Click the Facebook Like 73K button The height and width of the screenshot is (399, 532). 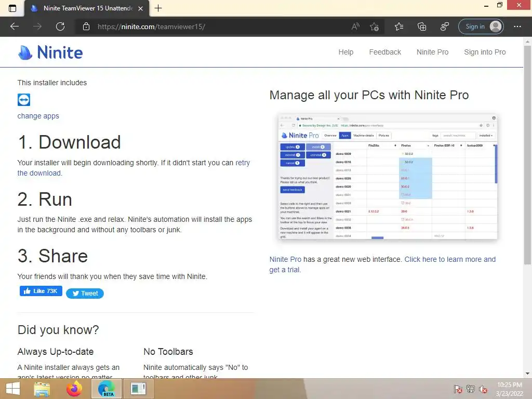pyautogui.click(x=41, y=291)
